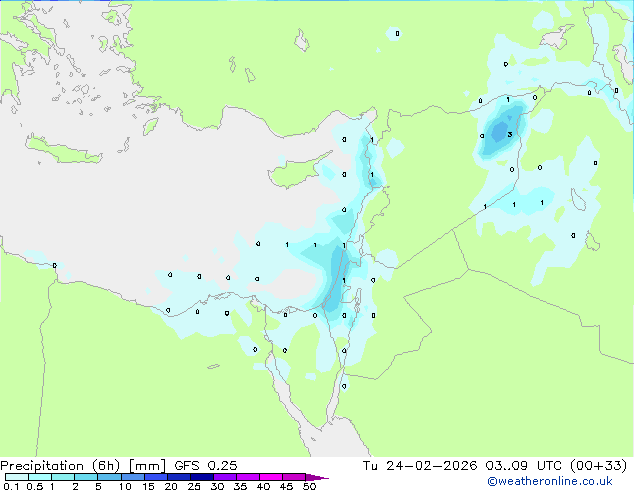The height and width of the screenshot is (490, 634).
Task: Select the 2–5 mm legend swatch
Action: pos(86,477)
